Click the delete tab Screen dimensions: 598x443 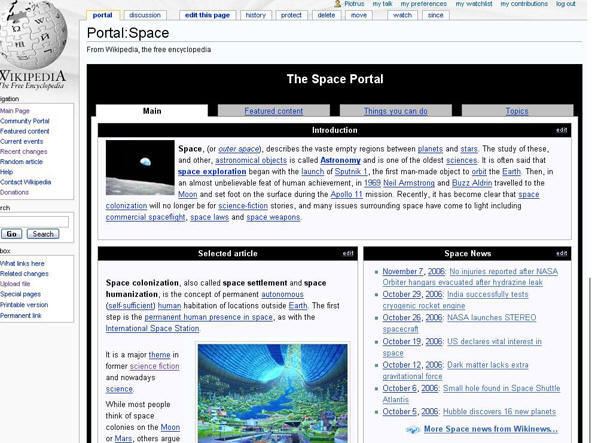pyautogui.click(x=326, y=15)
